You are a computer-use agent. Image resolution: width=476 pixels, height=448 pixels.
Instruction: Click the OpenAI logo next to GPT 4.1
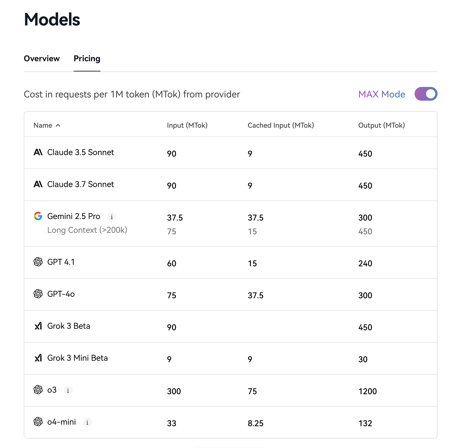click(x=38, y=262)
